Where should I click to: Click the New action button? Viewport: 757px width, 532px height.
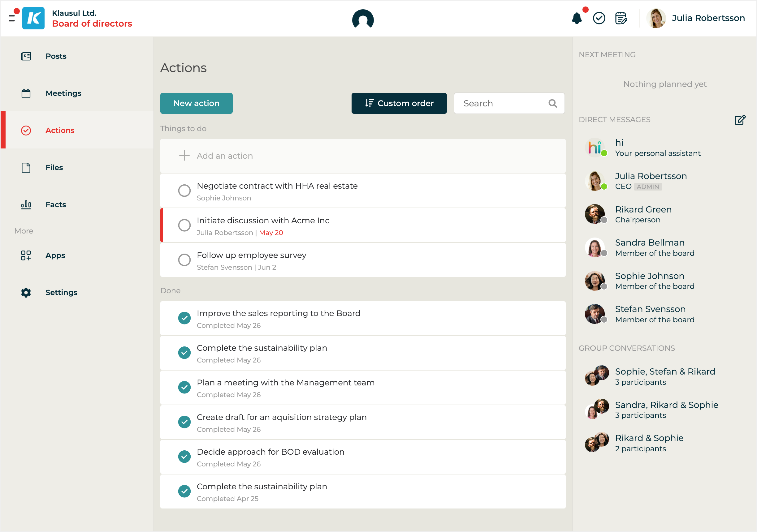point(196,103)
